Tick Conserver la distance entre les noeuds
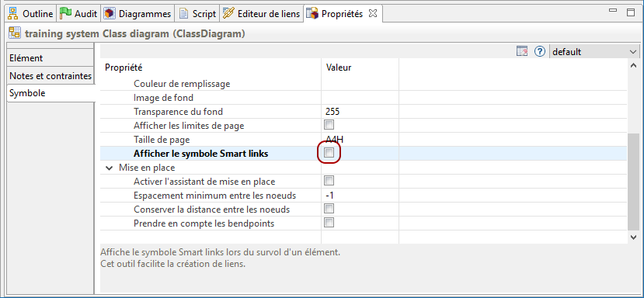The height and width of the screenshot is (298, 644). pos(329,209)
